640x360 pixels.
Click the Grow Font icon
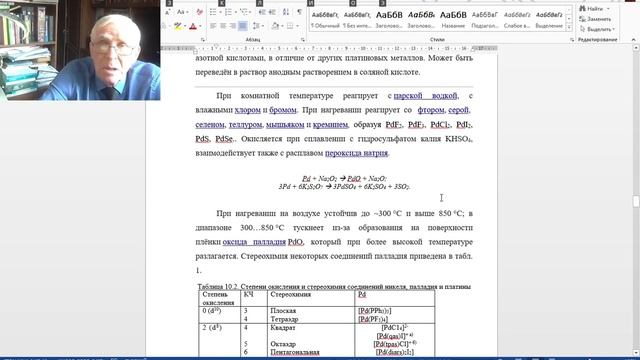168,12
